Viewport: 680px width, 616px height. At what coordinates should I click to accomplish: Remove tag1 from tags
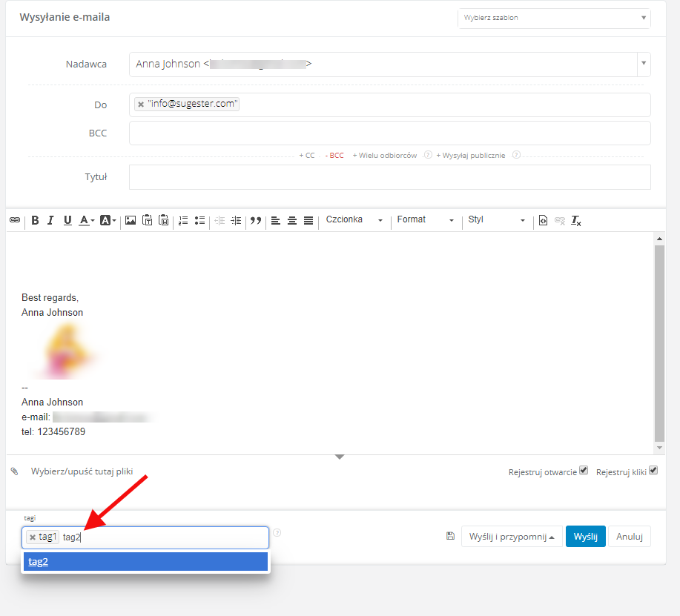pyautogui.click(x=33, y=537)
